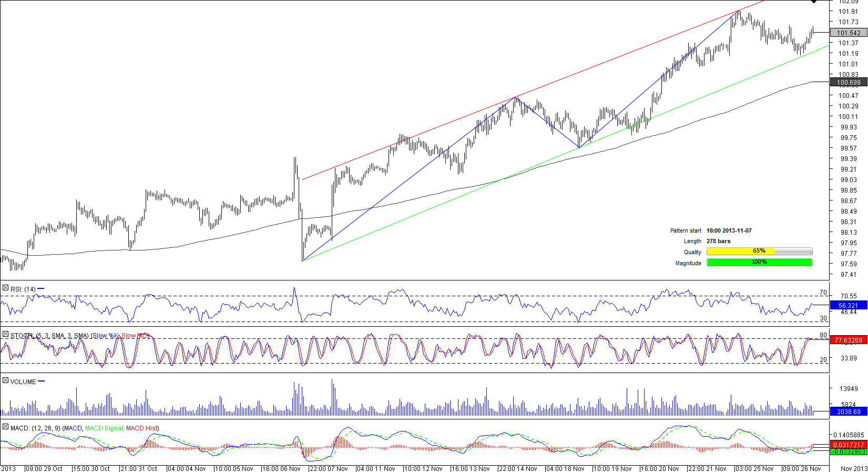Viewport: 868px width, 472px height.
Task: Click the 101.91 price axis label
Action: 848,12
